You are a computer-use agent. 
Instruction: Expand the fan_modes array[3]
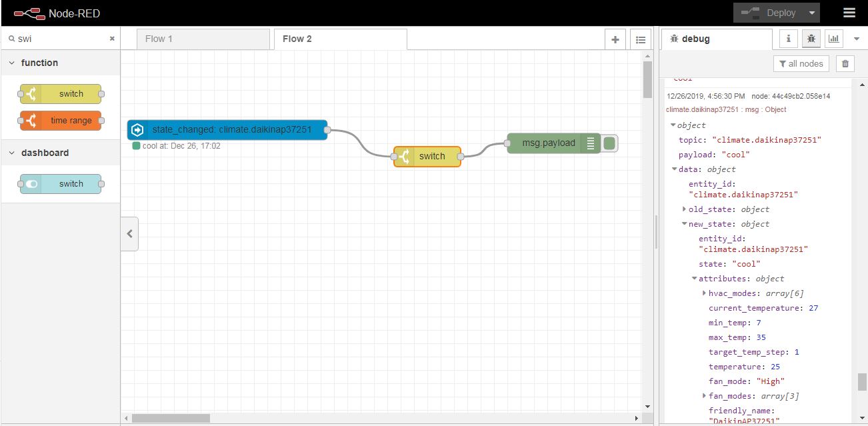pyautogui.click(x=704, y=396)
